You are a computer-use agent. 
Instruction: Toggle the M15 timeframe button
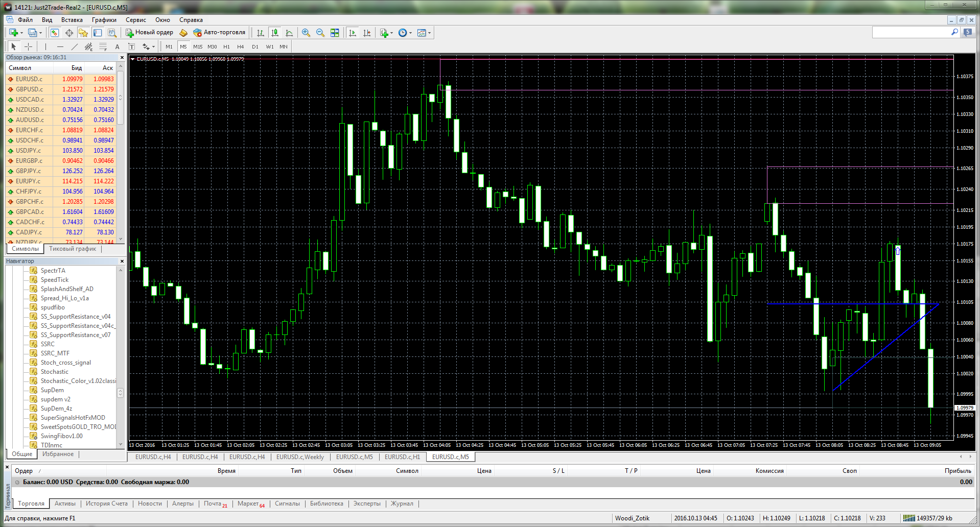(x=198, y=46)
